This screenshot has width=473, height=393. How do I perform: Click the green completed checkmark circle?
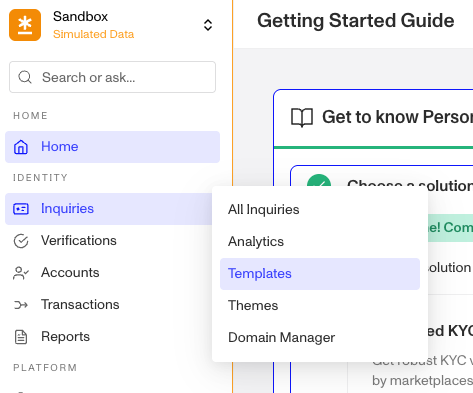pyautogui.click(x=319, y=182)
